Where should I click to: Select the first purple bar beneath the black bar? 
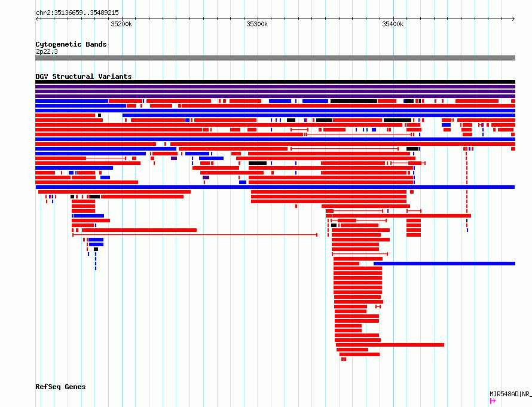pos(275,87)
